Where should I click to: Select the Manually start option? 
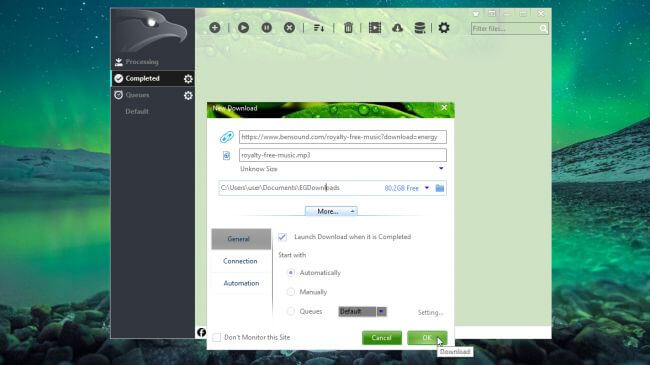[x=291, y=292]
